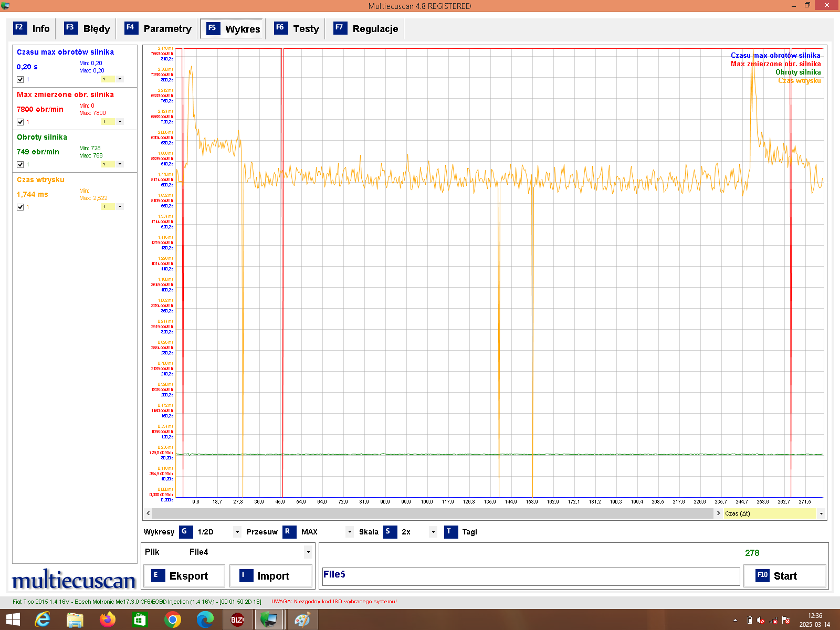Click the 7800 obr/min value
Screen dimensions: 840x630
[x=40, y=109]
